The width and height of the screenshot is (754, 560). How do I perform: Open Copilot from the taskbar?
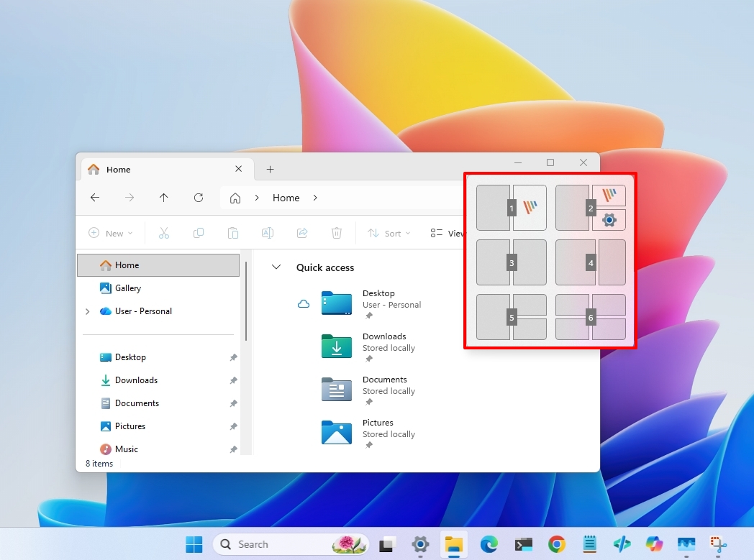point(655,544)
